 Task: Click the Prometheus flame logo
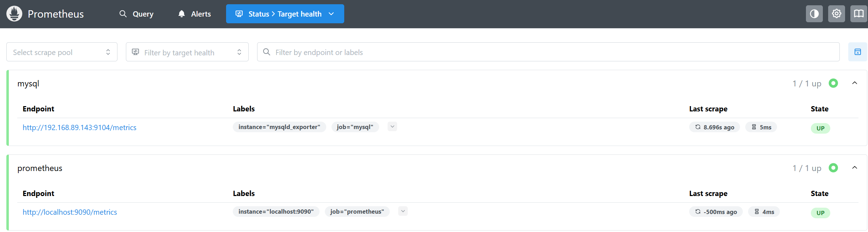point(14,14)
